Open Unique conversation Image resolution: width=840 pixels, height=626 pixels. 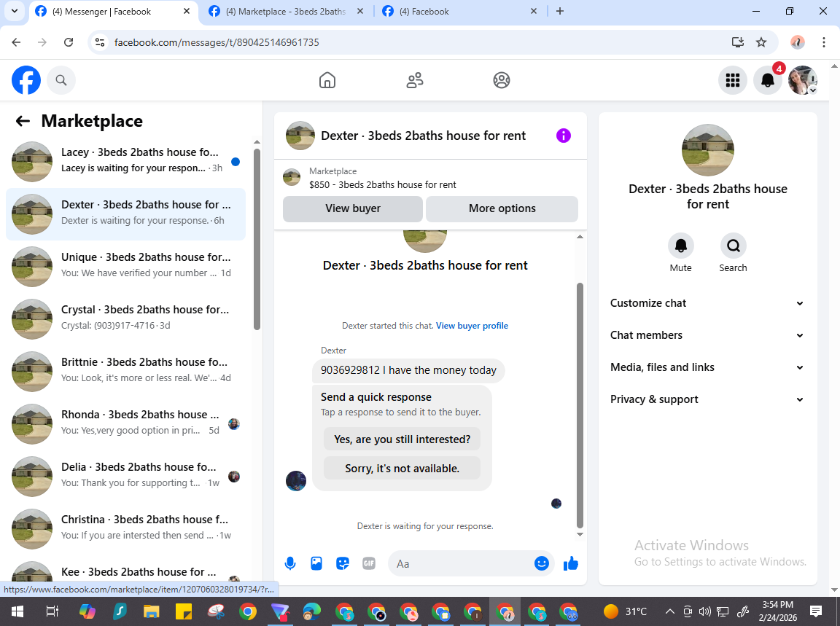pyautogui.click(x=125, y=267)
